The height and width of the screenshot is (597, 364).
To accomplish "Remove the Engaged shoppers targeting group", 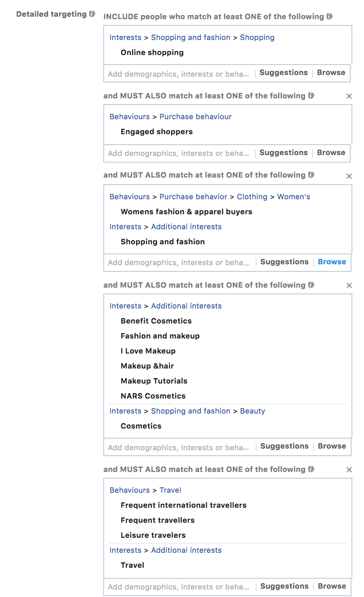I will [x=349, y=96].
